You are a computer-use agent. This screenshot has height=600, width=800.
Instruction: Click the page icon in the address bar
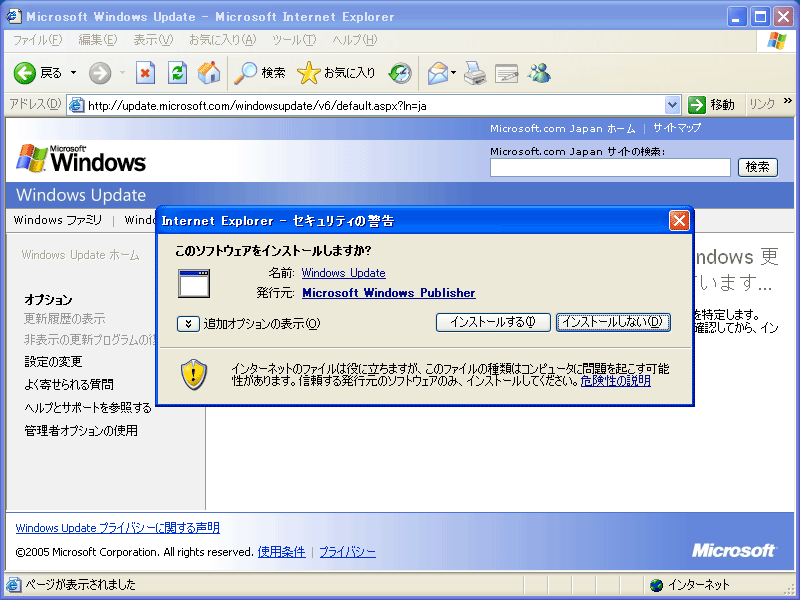[77, 105]
